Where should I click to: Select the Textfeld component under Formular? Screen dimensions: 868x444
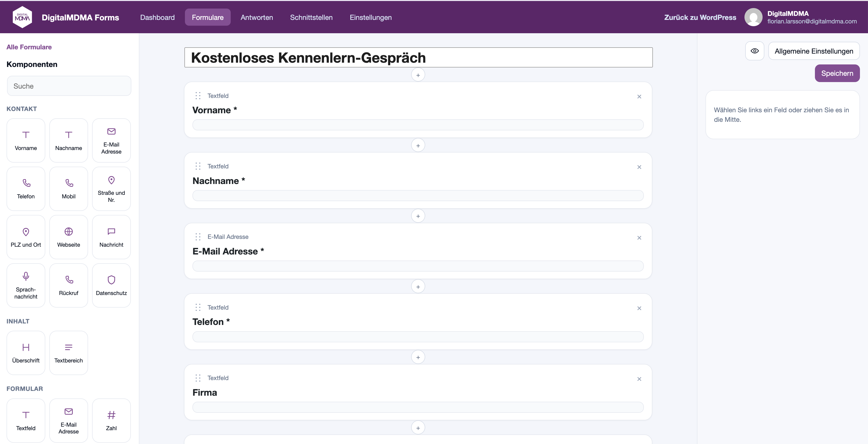pyautogui.click(x=26, y=420)
